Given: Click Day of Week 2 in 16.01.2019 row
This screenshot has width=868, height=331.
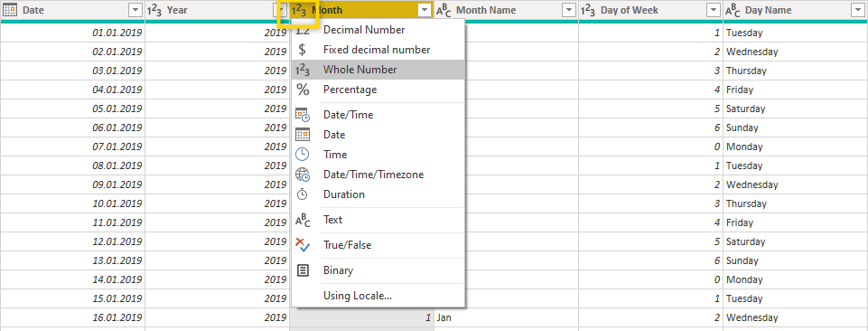Looking at the screenshot, I should coord(650,317).
